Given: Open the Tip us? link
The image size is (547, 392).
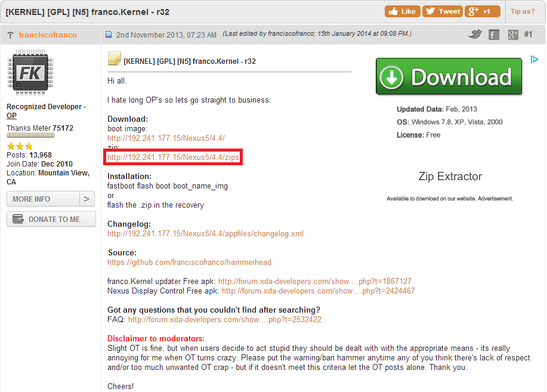Looking at the screenshot, I should pyautogui.click(x=522, y=11).
